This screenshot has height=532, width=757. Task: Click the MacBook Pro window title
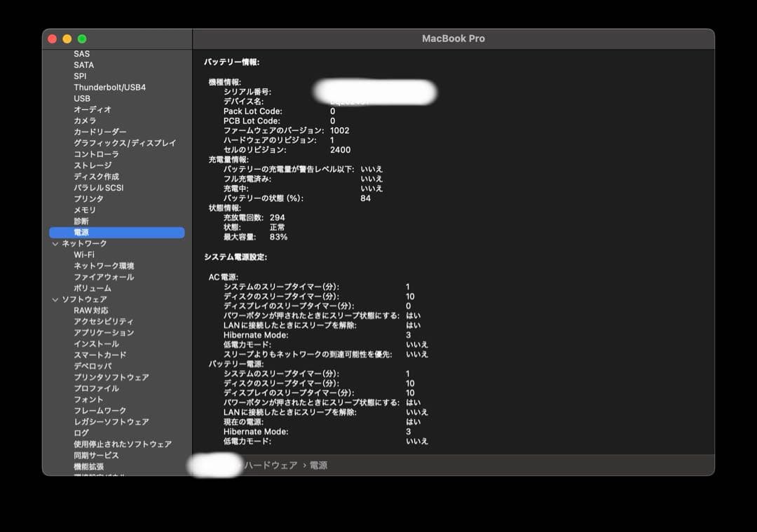click(x=453, y=39)
